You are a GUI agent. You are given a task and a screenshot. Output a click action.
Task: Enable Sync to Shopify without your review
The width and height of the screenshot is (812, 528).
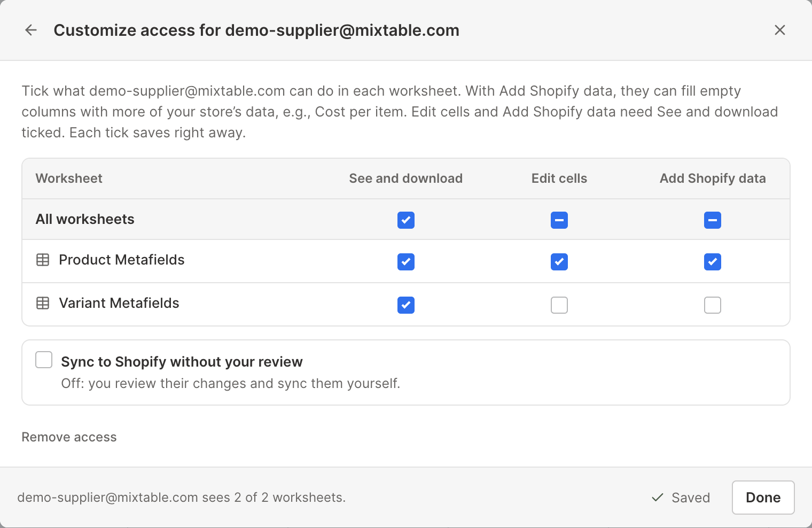(x=44, y=360)
